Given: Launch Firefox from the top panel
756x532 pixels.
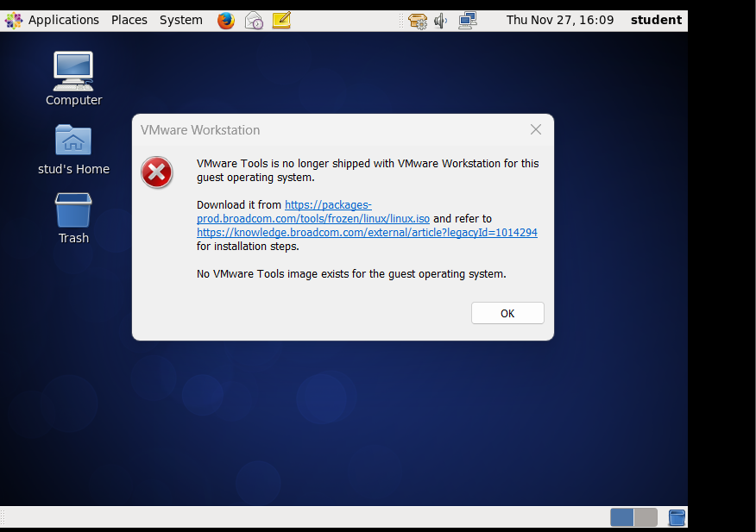Looking at the screenshot, I should (x=225, y=21).
